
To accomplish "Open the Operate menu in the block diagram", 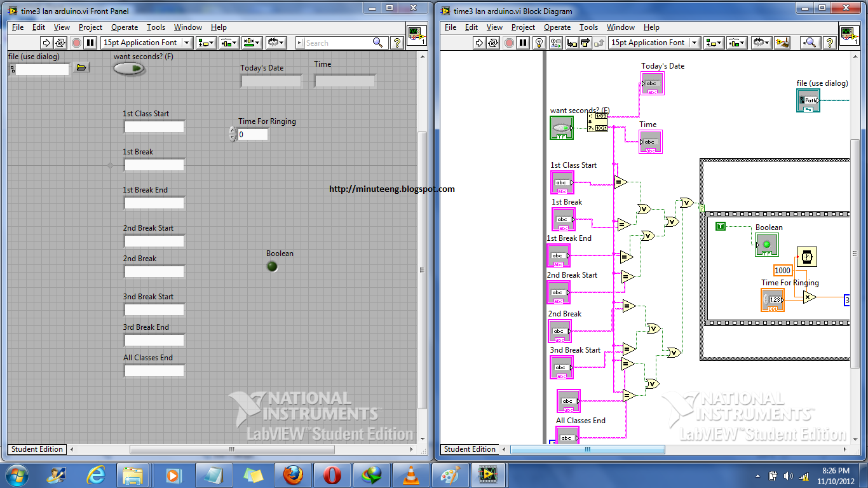I will click(x=557, y=27).
